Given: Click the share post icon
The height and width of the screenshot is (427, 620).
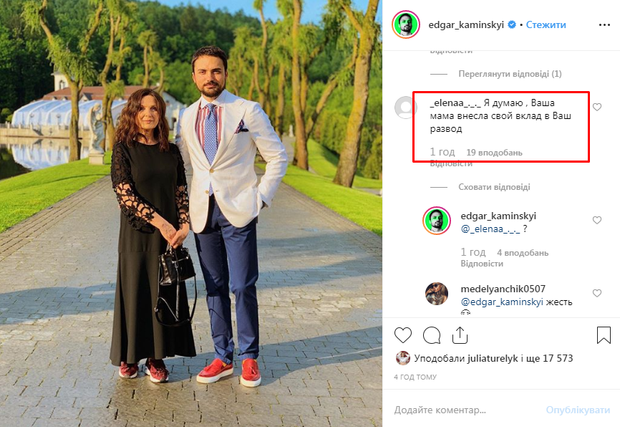Looking at the screenshot, I should click(461, 335).
